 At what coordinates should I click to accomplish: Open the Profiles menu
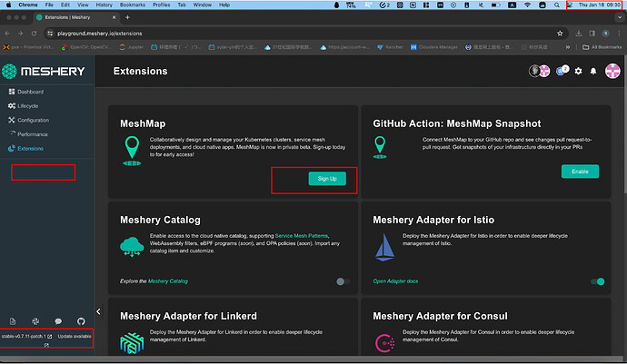pyautogui.click(x=161, y=5)
